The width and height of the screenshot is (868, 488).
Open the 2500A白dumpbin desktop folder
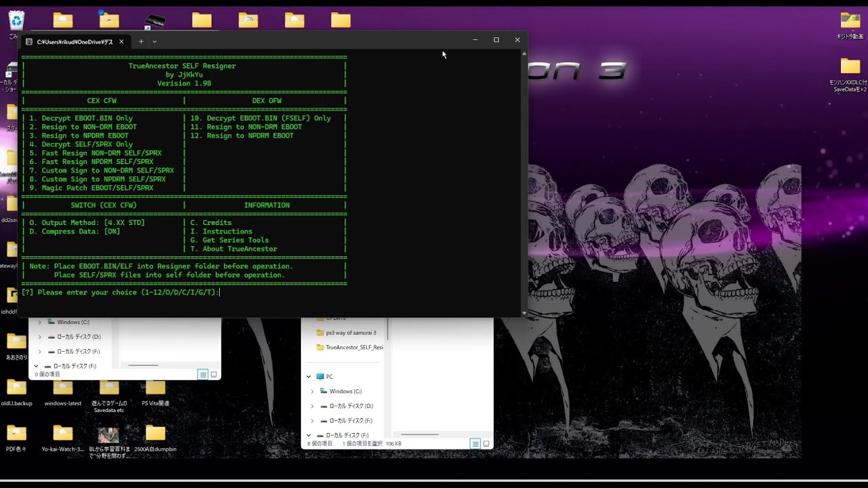pos(155,438)
